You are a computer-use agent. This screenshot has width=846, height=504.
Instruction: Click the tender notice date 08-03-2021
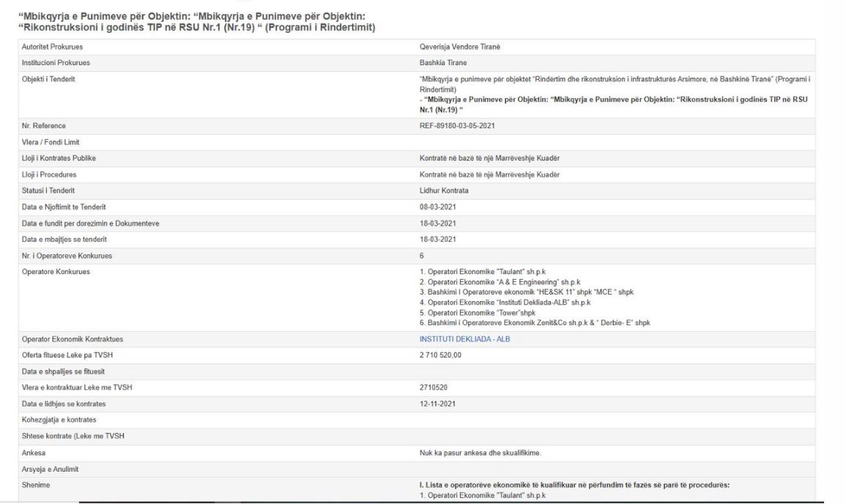tap(428, 207)
